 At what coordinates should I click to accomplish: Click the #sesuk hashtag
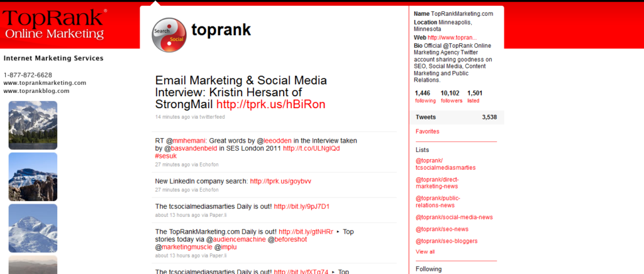click(166, 156)
